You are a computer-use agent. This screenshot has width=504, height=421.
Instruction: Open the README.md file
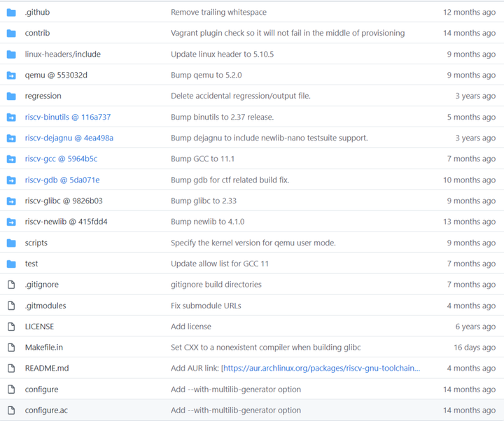(x=46, y=369)
